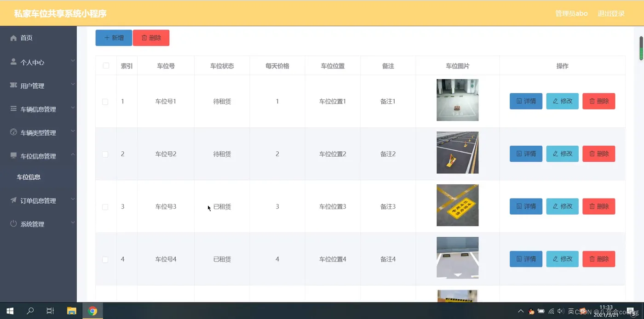
Task: Click the 新增 add button
Action: coord(114,38)
